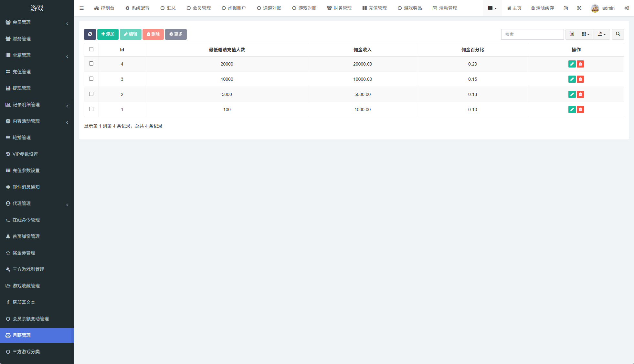
Task: Click the 清除缓存 link in header
Action: (542, 8)
